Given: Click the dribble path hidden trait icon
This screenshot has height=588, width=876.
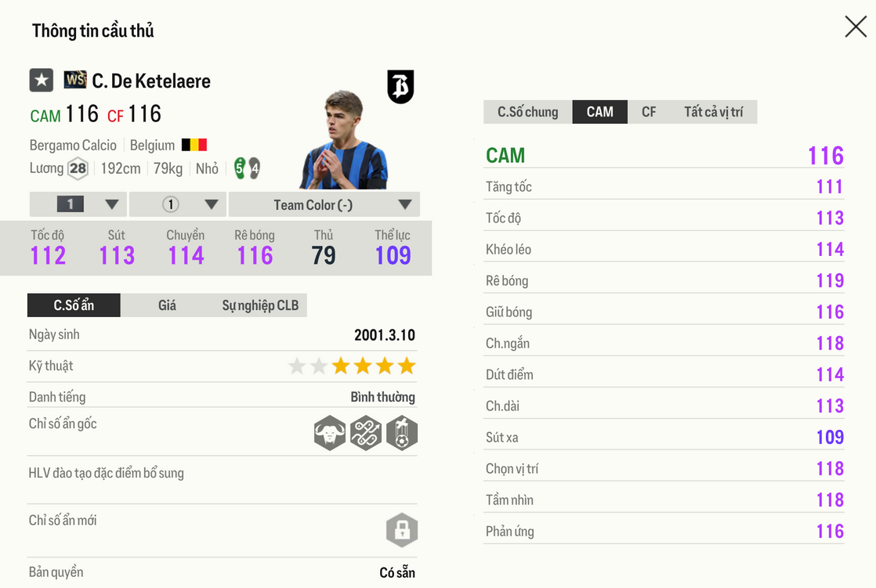Looking at the screenshot, I should pyautogui.click(x=366, y=432).
